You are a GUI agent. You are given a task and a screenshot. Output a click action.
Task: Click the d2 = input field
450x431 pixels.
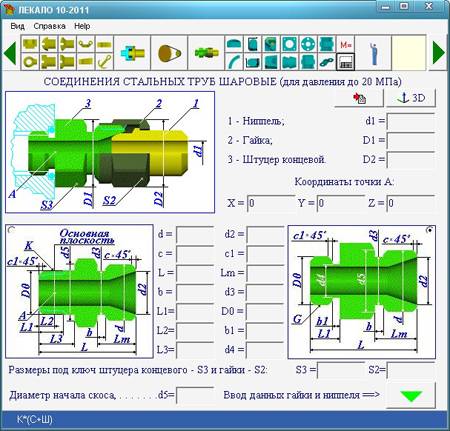coord(266,235)
